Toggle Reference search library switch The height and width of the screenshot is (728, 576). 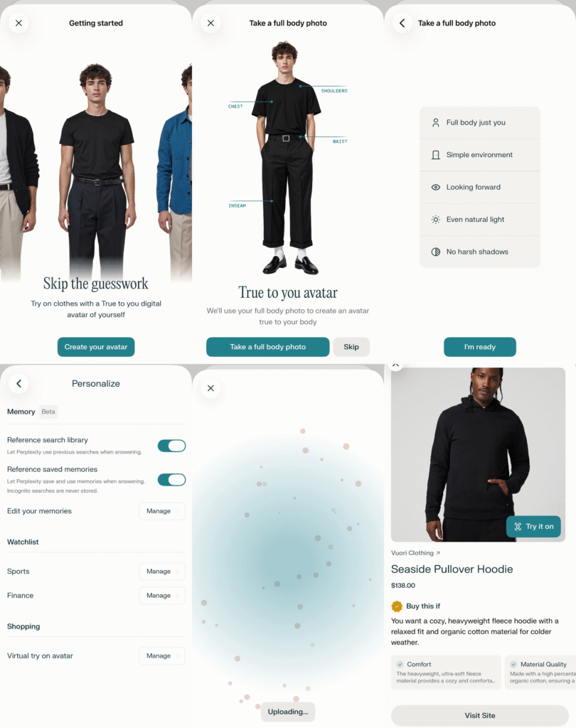coord(171,446)
